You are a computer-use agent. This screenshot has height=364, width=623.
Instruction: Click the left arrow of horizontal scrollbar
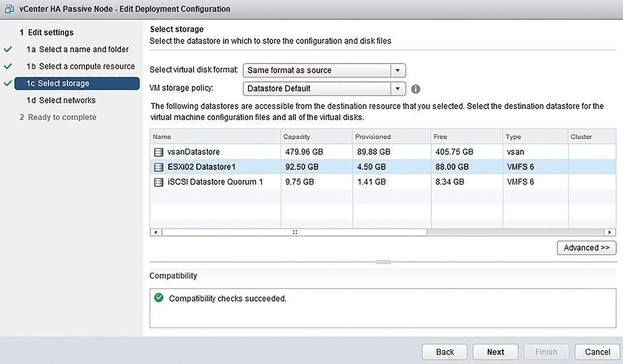tap(156, 232)
